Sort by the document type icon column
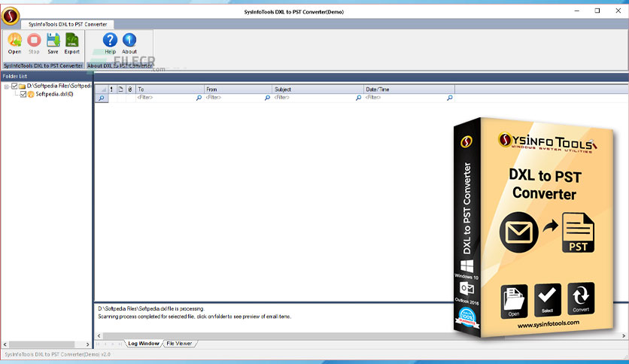Image resolution: width=629 pixels, height=364 pixels. (120, 89)
